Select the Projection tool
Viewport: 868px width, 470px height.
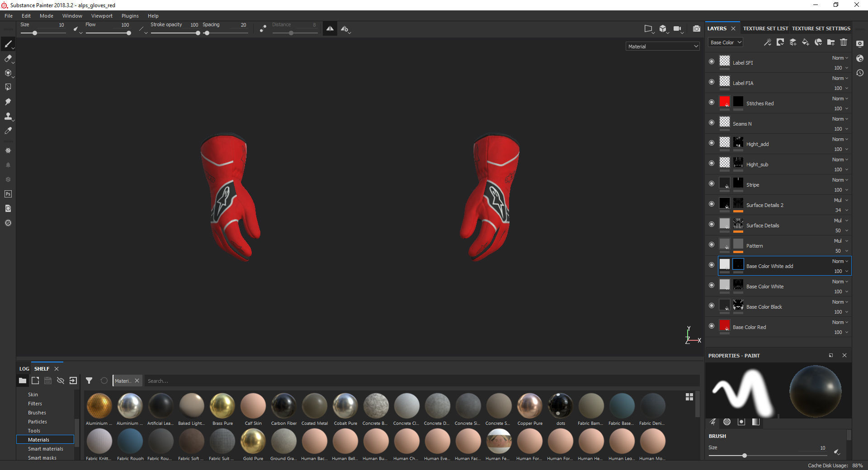[x=8, y=73]
